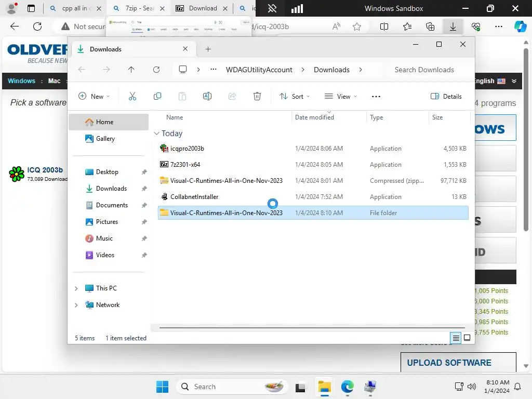Open Edge downloads button in toolbar
The height and width of the screenshot is (399, 532).
tap(453, 26)
